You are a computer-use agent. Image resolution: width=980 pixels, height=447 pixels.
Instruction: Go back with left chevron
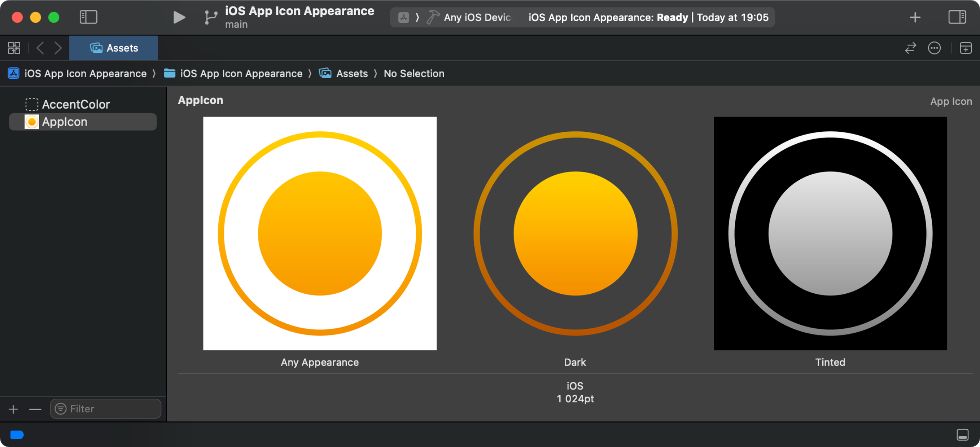[40, 48]
